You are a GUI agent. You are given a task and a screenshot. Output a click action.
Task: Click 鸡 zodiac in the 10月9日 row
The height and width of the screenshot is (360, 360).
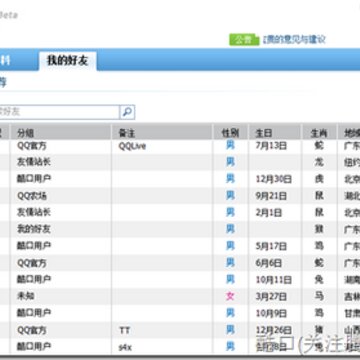319,313
